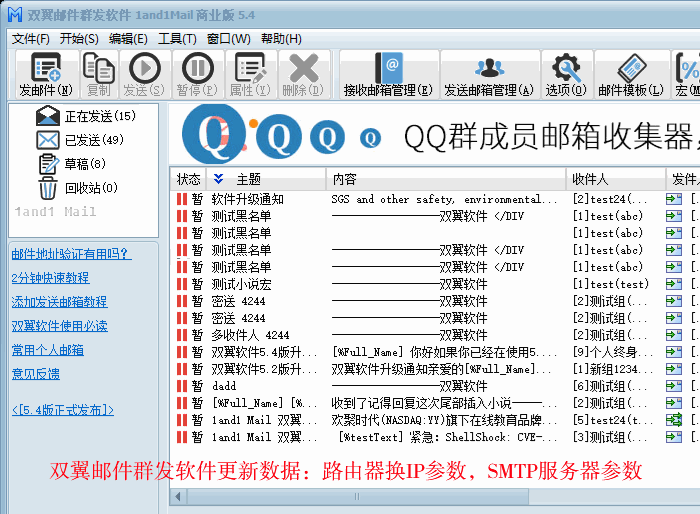The height and width of the screenshot is (514, 700).
Task: Click sender arrow icon in dadd row
Action: [674, 386]
